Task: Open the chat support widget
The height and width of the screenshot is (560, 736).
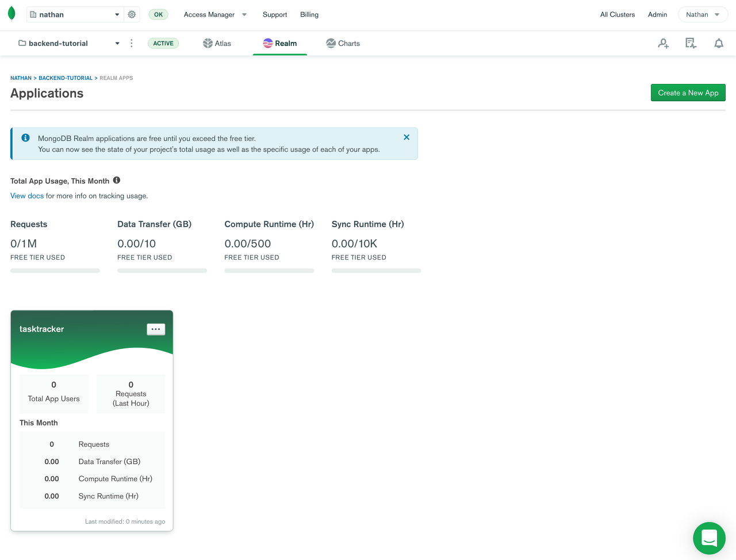Action: [x=710, y=538]
